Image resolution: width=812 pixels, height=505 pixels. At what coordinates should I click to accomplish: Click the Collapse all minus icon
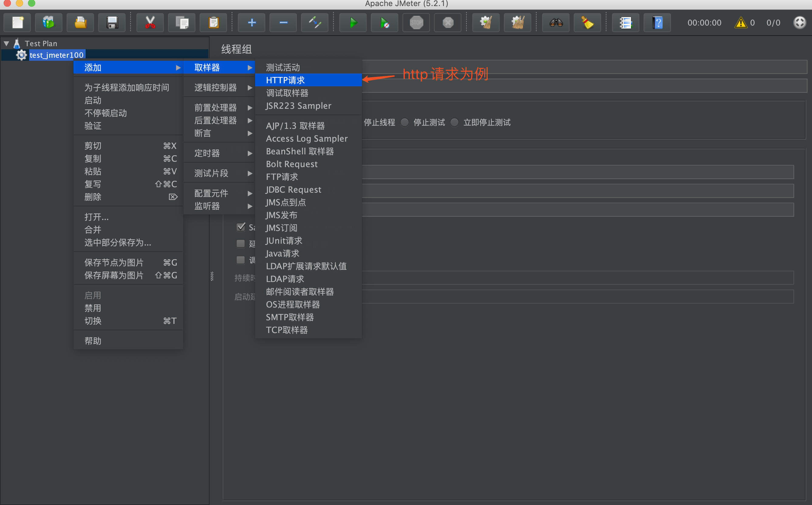tap(283, 23)
